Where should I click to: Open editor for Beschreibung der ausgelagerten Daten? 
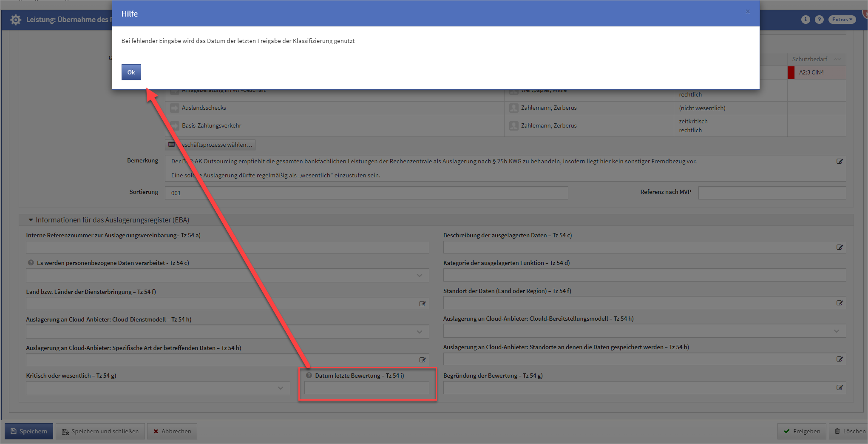click(840, 248)
